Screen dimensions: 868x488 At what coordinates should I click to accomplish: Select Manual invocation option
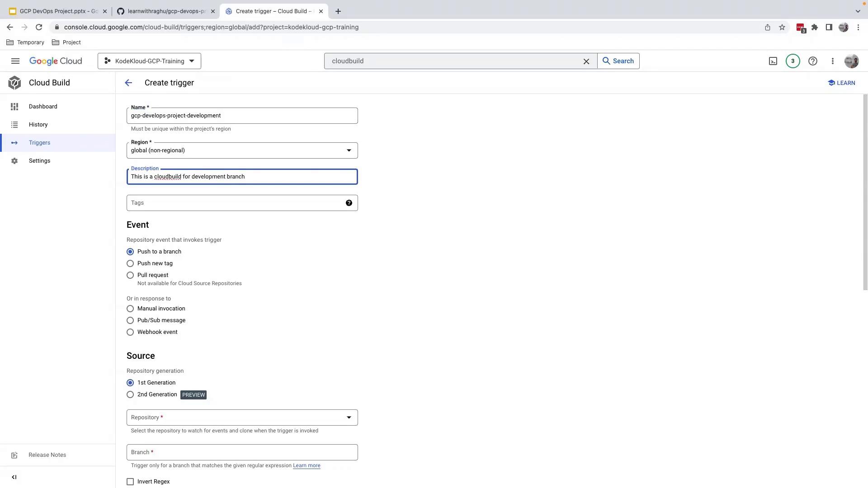coord(130,309)
